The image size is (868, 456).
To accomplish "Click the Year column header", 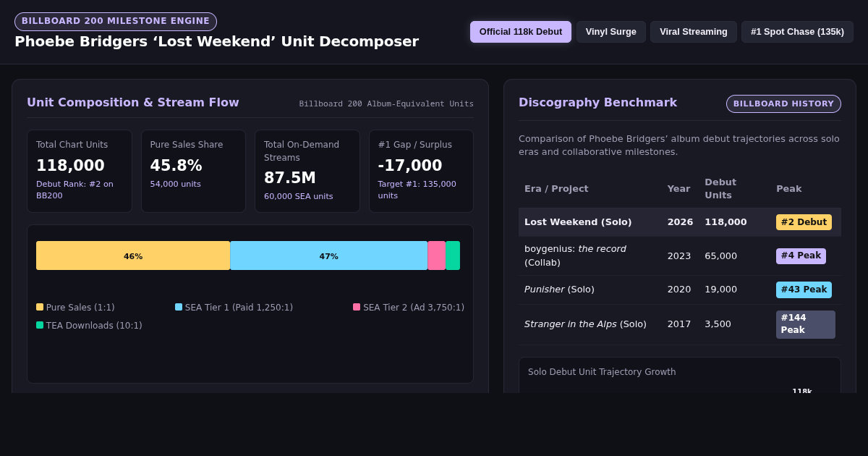I will (x=678, y=189).
